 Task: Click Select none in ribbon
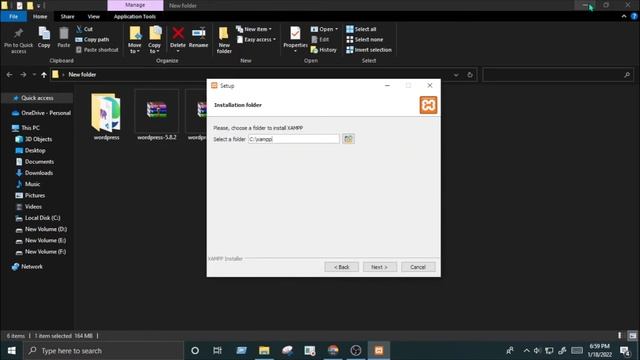pyautogui.click(x=364, y=40)
